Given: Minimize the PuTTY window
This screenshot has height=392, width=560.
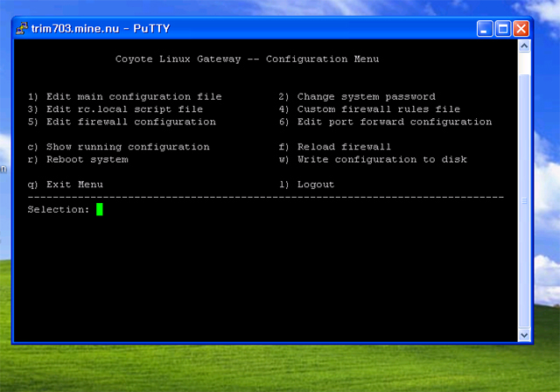Looking at the screenshot, I should tap(485, 29).
